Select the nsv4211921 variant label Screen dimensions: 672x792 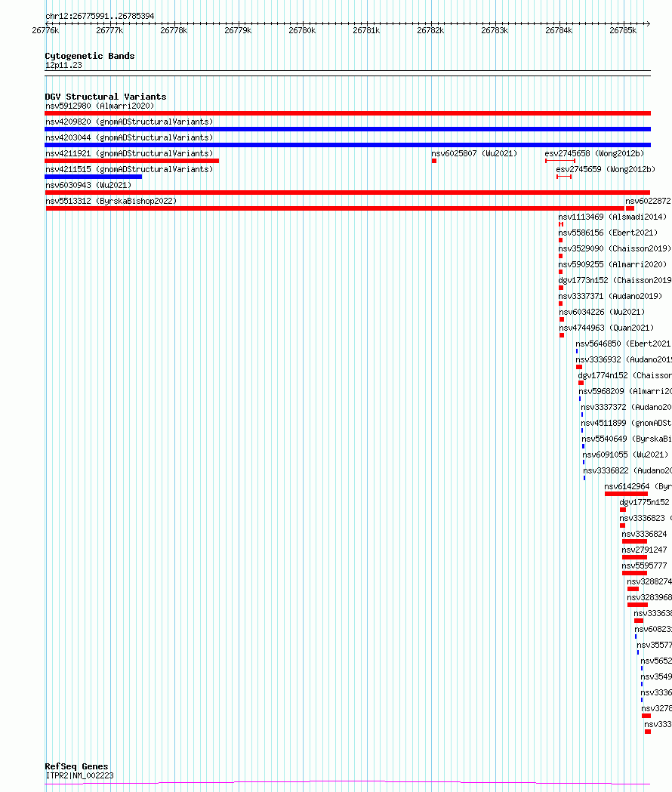click(x=129, y=153)
